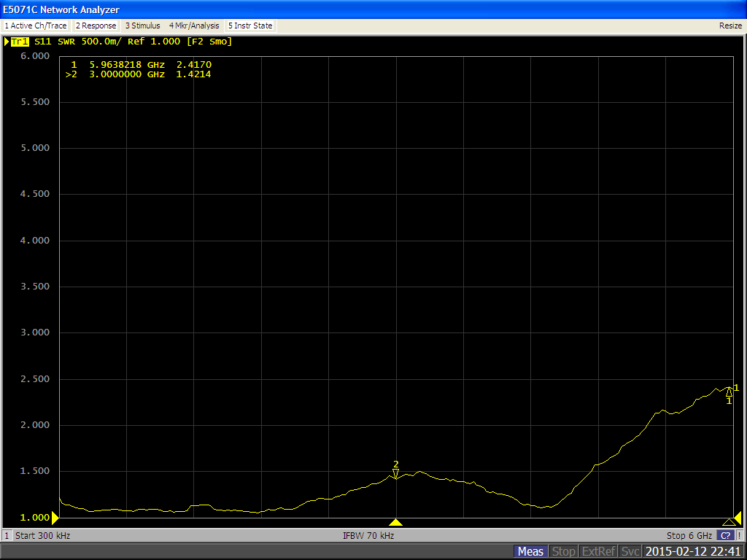Open the Response menu
Image resolution: width=747 pixels, height=560 pixels.
pyautogui.click(x=96, y=26)
